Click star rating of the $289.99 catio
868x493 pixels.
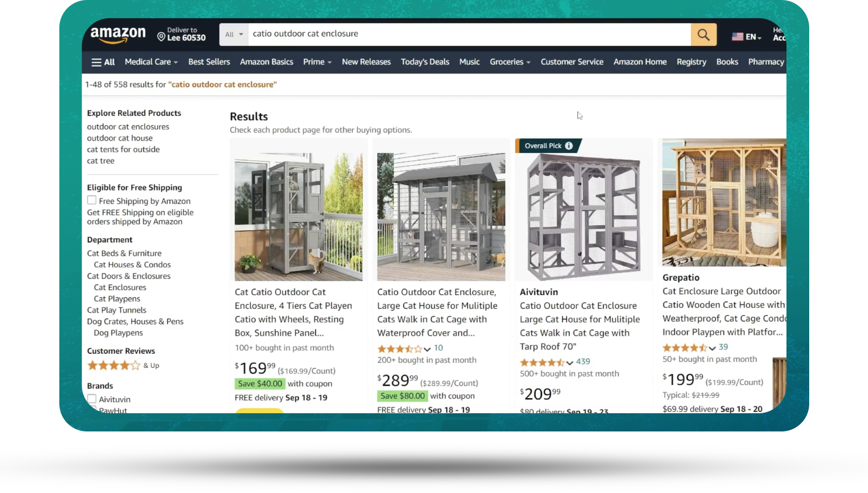click(399, 349)
